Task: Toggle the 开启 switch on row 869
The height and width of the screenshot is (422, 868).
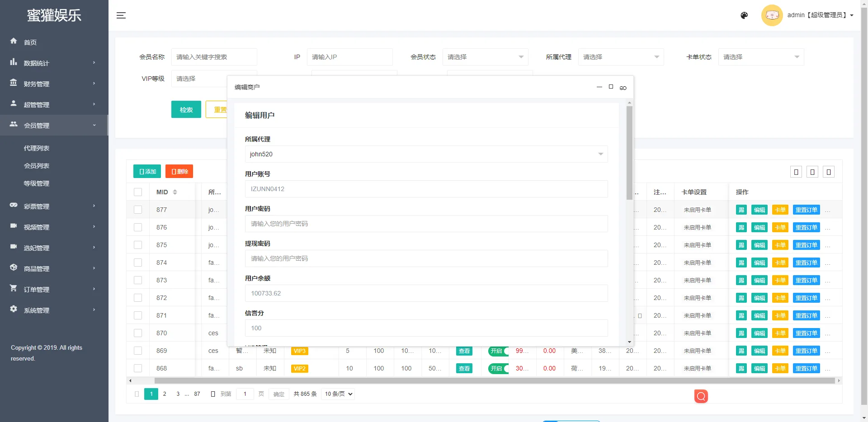Action: 497,351
